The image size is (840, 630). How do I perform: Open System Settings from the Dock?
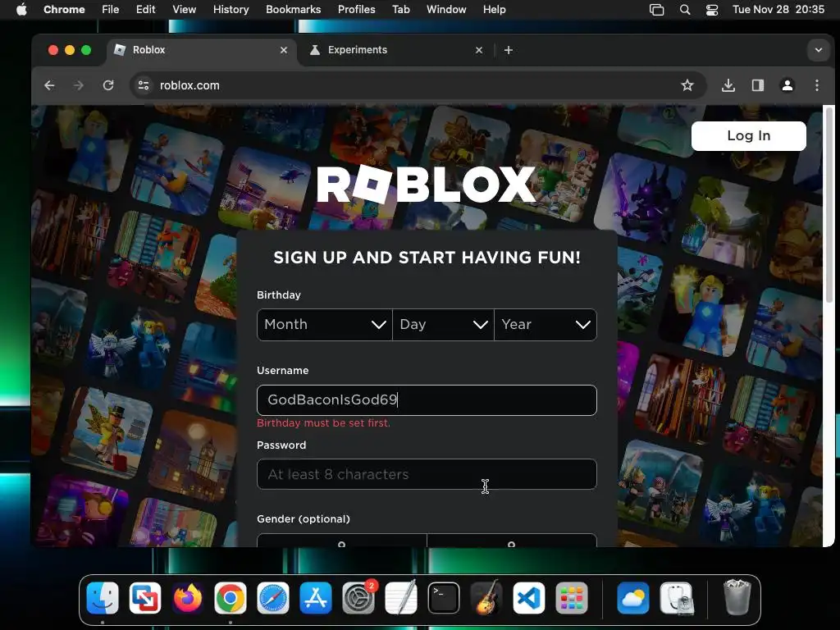coord(358,598)
